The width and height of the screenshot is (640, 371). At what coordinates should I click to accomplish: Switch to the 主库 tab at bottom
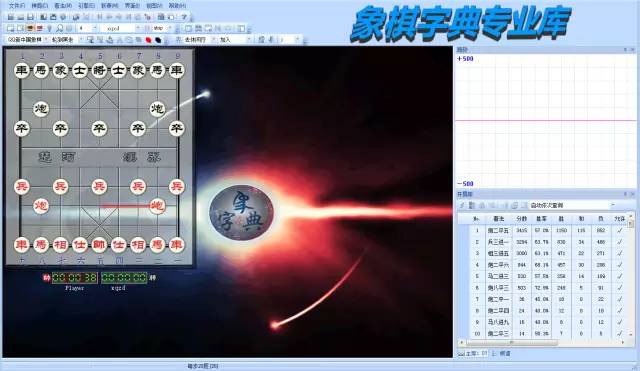[x=473, y=353]
